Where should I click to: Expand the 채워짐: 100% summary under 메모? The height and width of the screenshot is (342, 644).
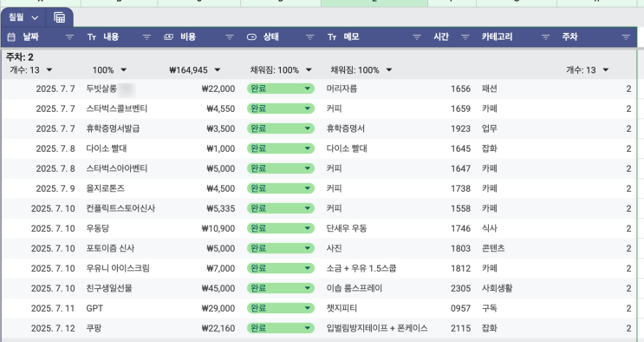click(389, 70)
